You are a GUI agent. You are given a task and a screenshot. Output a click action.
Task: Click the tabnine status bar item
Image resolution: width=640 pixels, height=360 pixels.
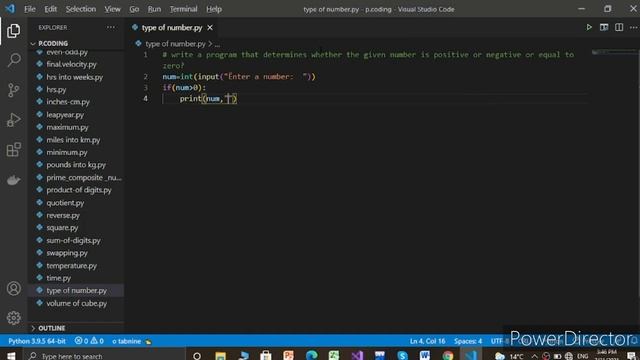point(131,341)
